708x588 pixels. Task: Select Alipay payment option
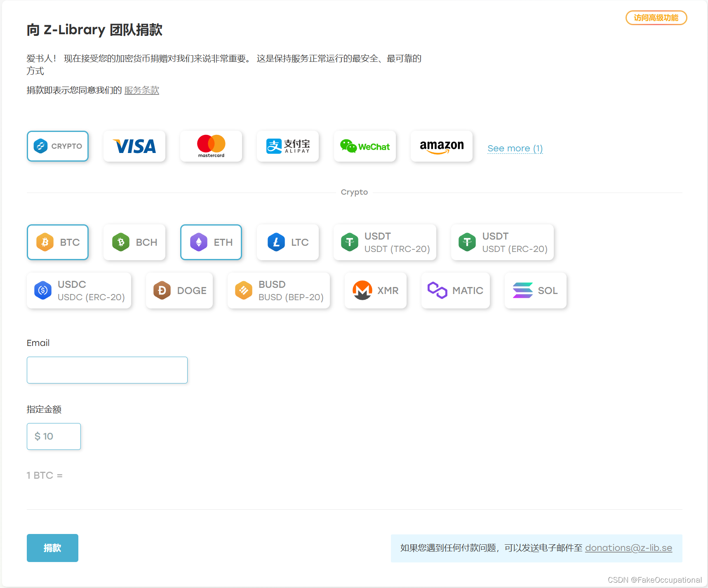point(288,146)
